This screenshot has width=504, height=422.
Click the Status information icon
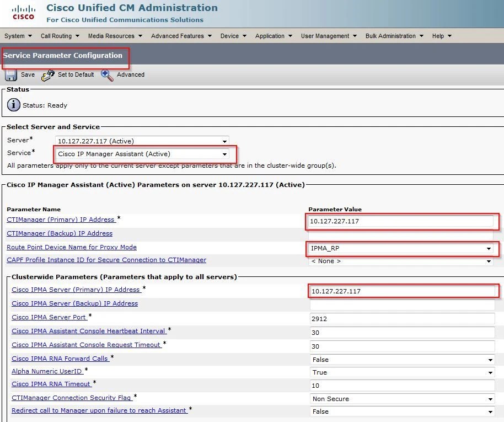tap(12, 105)
